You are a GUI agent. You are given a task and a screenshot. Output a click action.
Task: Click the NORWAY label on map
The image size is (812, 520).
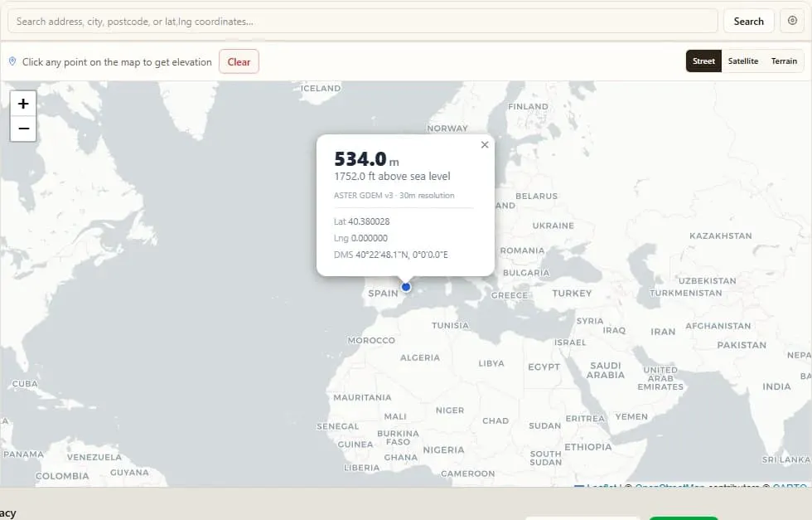coord(447,129)
